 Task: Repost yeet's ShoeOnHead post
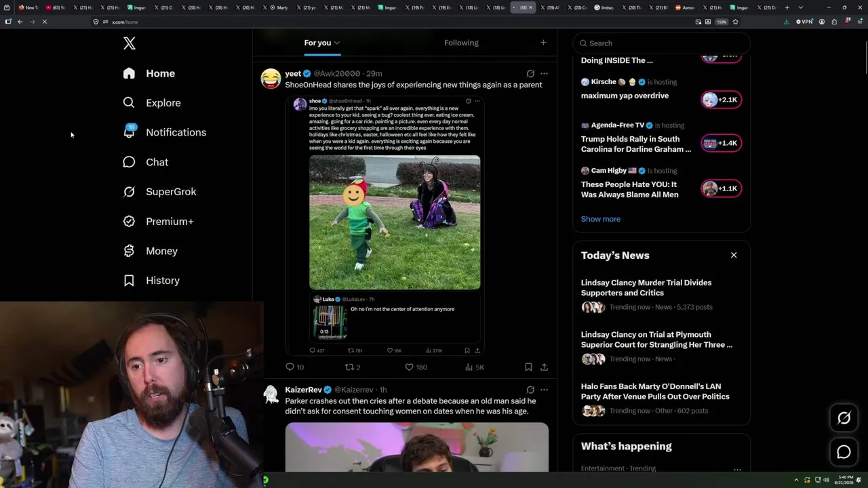[x=350, y=367]
